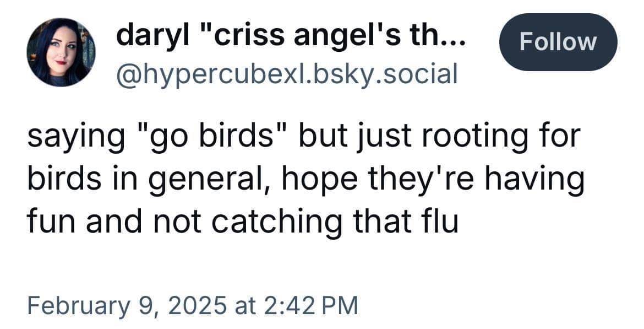644x329 pixels.
Task: Click the line "fun and not catching that flu"
Action: [x=242, y=220]
